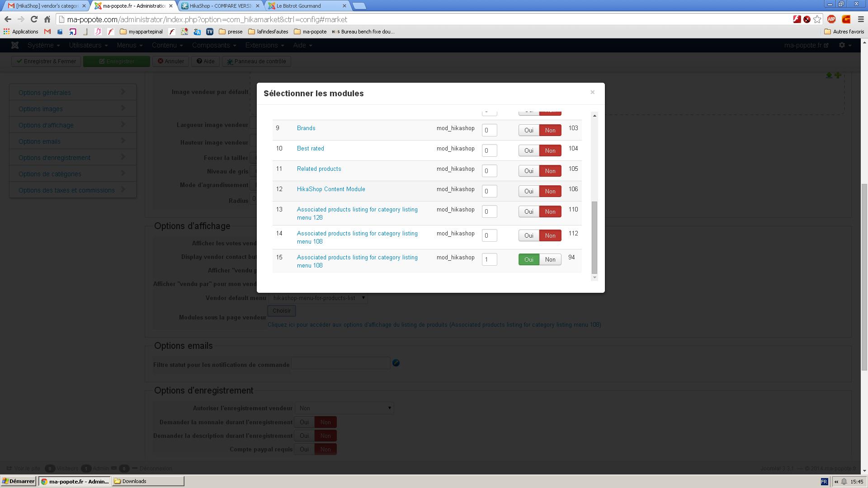
Task: Set module 94 to Non
Action: point(550,259)
